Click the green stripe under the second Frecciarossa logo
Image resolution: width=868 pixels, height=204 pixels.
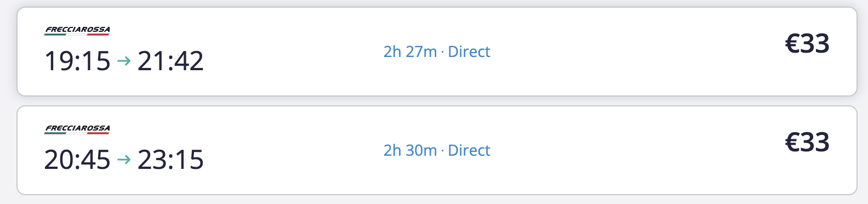coord(55,133)
